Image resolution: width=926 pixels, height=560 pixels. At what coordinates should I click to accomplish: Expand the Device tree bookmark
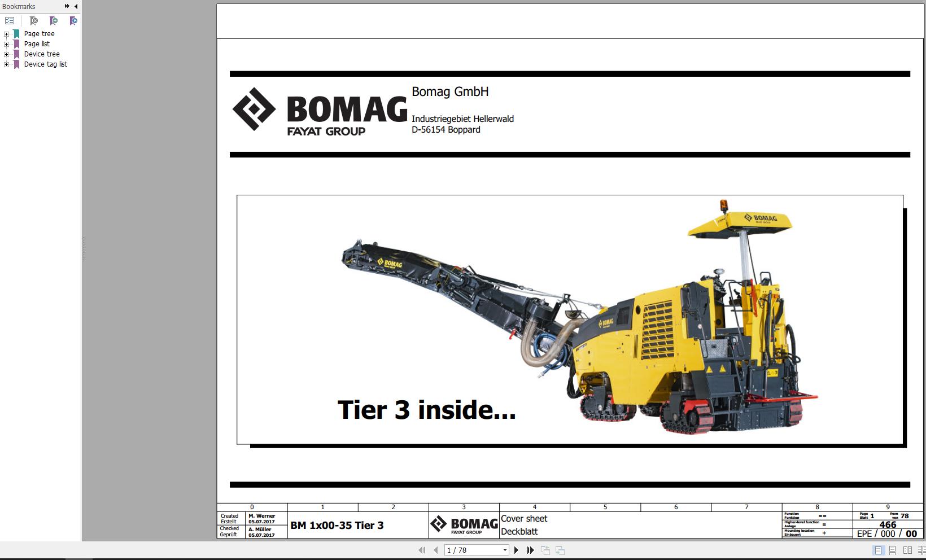6,54
